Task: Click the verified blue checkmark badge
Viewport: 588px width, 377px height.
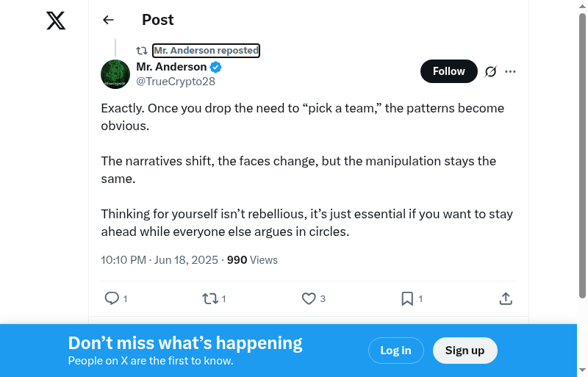Action: pos(216,67)
